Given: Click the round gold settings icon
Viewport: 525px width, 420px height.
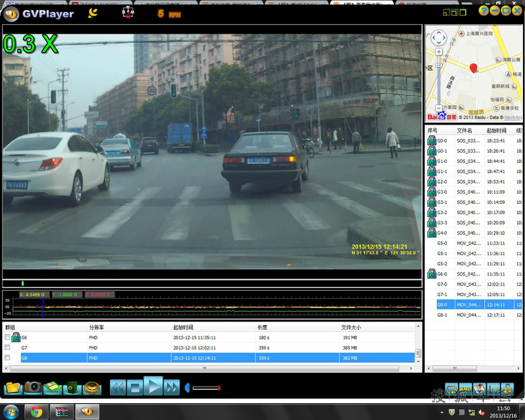Looking at the screenshot, I should [x=92, y=388].
